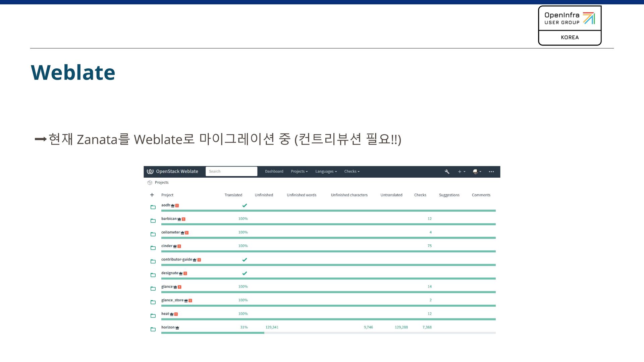
Task: Open the cinder project link
Action: [167, 246]
